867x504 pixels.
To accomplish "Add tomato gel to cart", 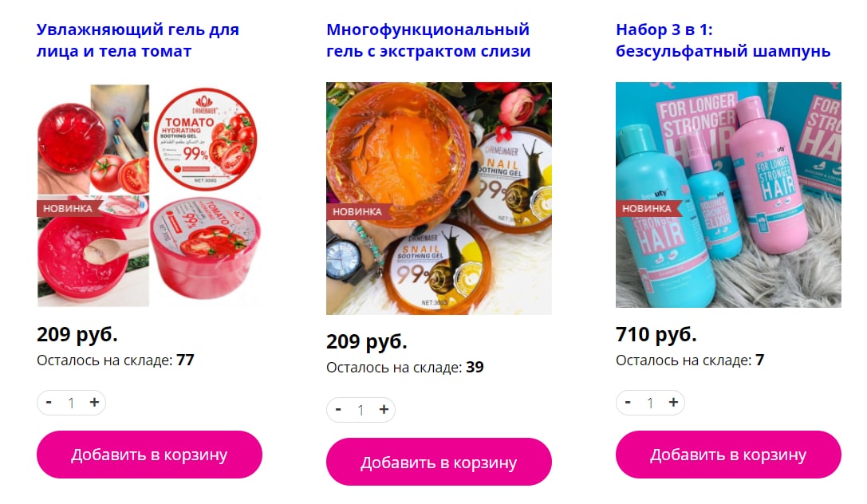I will click(149, 455).
